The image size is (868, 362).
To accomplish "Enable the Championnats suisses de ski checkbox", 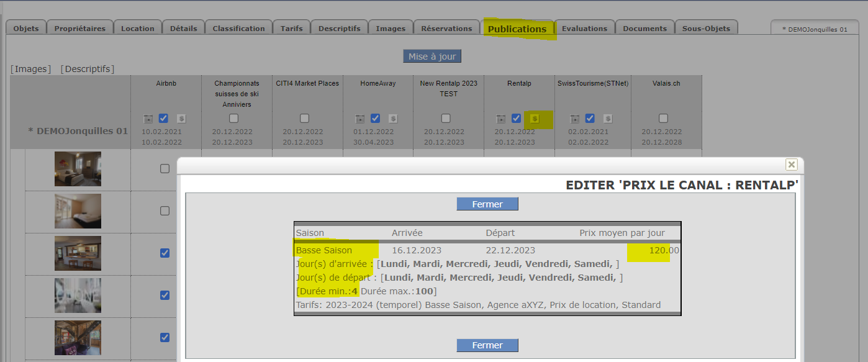I will 233,119.
